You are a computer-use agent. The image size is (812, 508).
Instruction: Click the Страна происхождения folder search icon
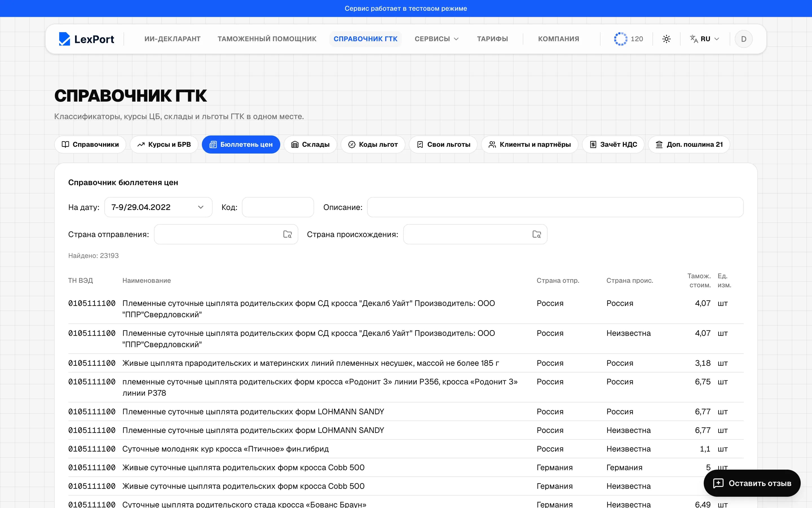537,234
